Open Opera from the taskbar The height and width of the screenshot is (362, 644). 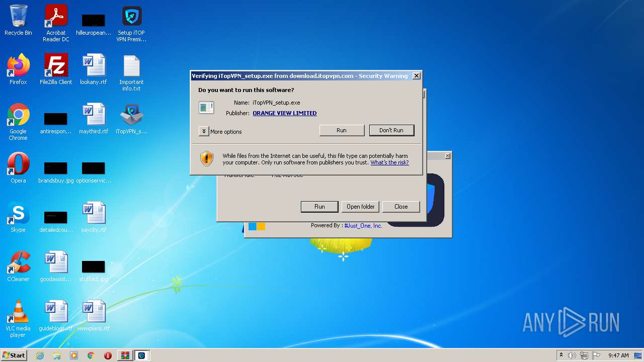[x=108, y=355]
